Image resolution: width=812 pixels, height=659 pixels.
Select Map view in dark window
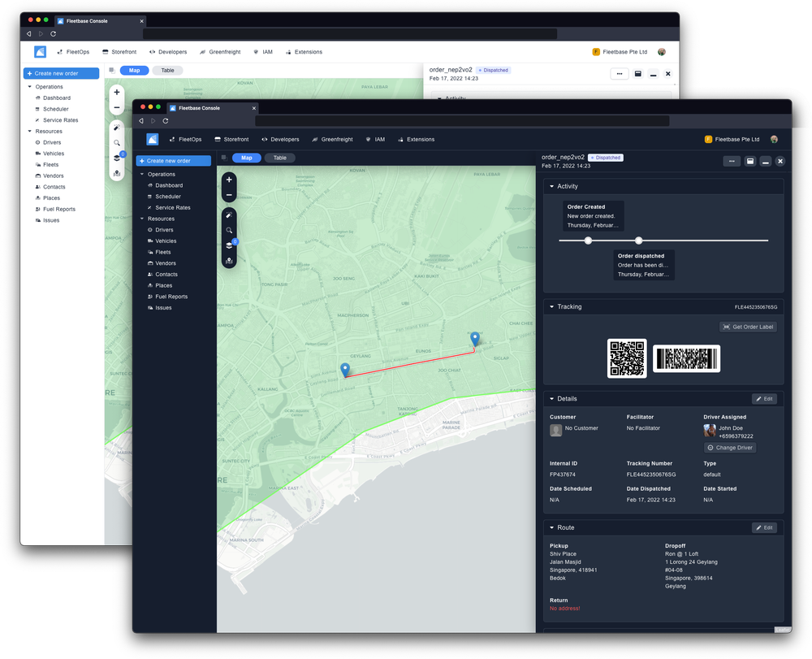coord(247,158)
